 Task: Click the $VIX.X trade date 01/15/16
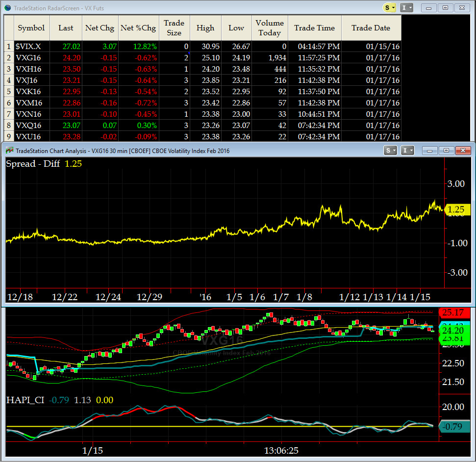(x=371, y=47)
